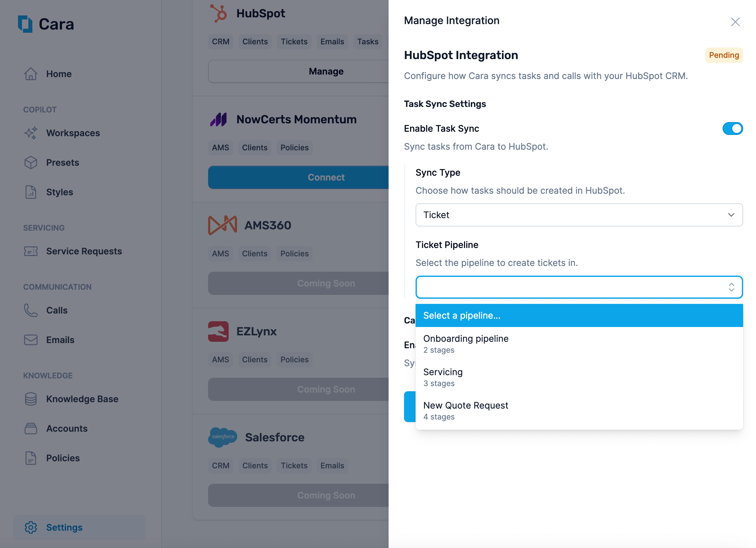The height and width of the screenshot is (548, 756).
Task: Choose the 'Select a pipeline...' option
Action: click(x=579, y=315)
